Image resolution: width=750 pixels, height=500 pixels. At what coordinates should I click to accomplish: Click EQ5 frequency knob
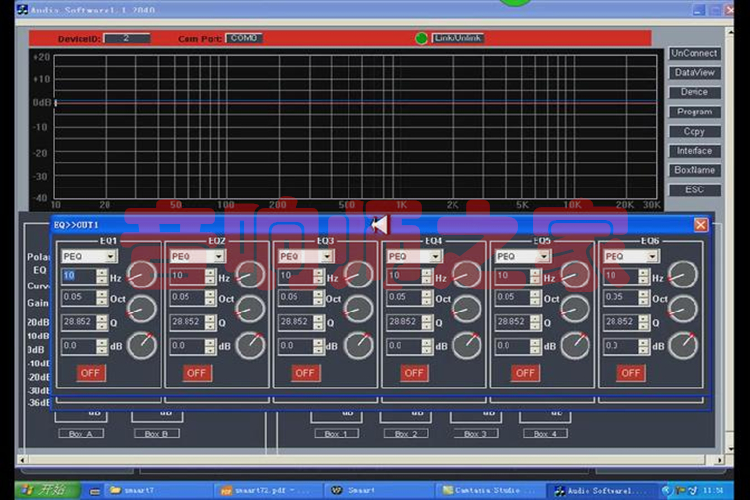tap(575, 275)
